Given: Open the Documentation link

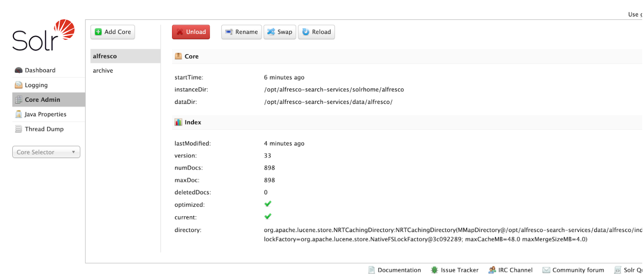Looking at the screenshot, I should [399, 270].
